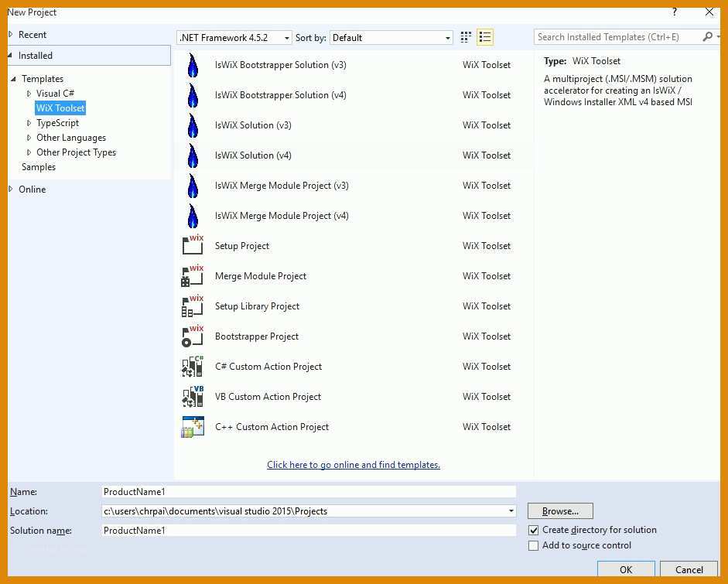Switch to small icons view
Viewport: 728px width, 584px height.
(466, 37)
